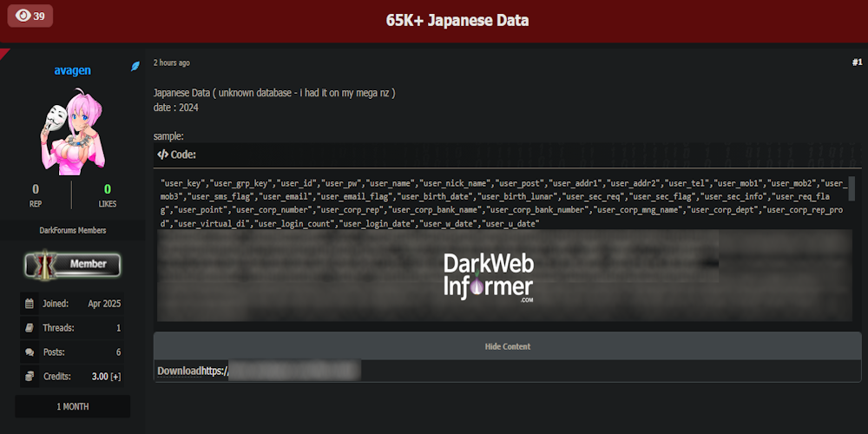Click the code brackets icon in Code header
The image size is (868, 434).
click(162, 155)
